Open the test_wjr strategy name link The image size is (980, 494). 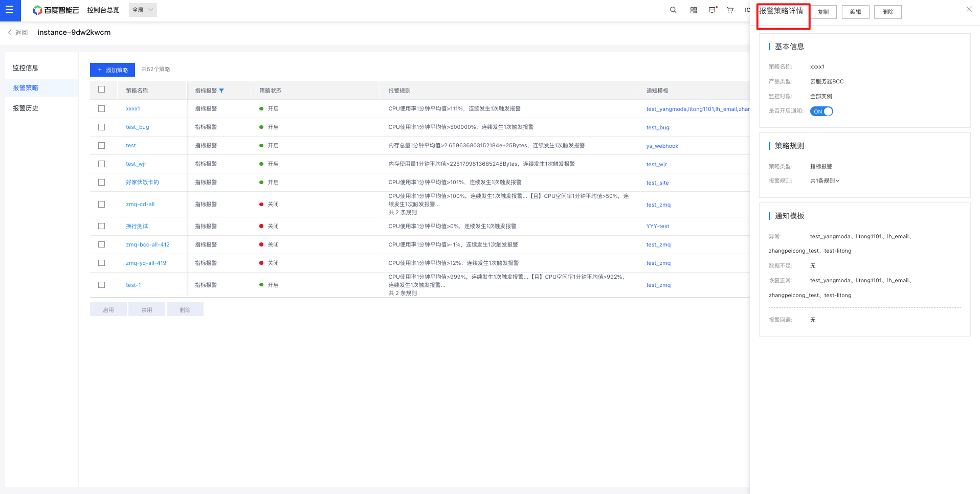click(x=136, y=164)
